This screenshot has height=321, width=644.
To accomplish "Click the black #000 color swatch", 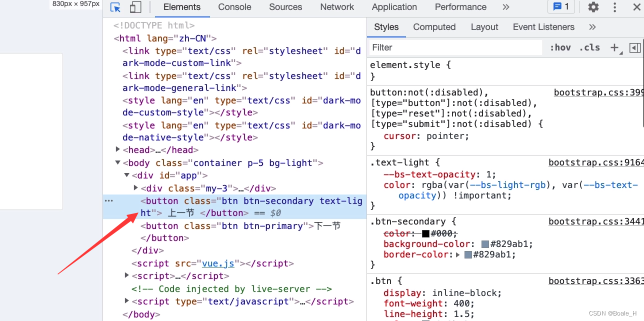I will tap(425, 233).
